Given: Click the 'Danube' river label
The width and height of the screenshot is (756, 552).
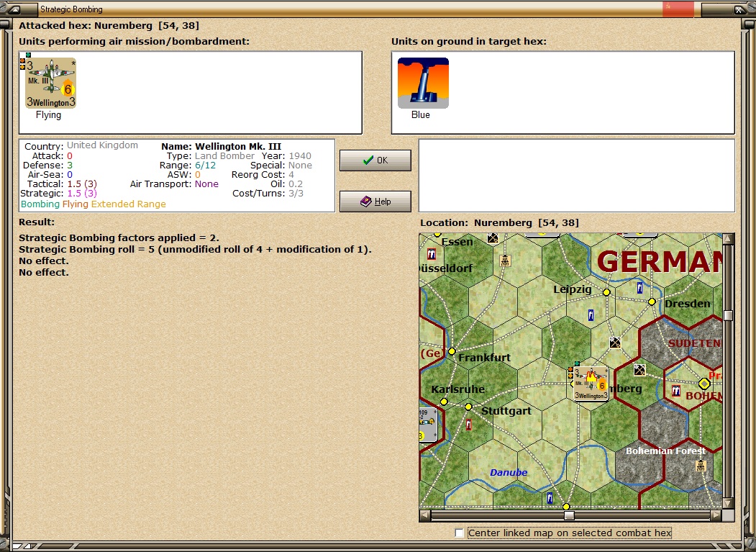Looking at the screenshot, I should [x=508, y=472].
